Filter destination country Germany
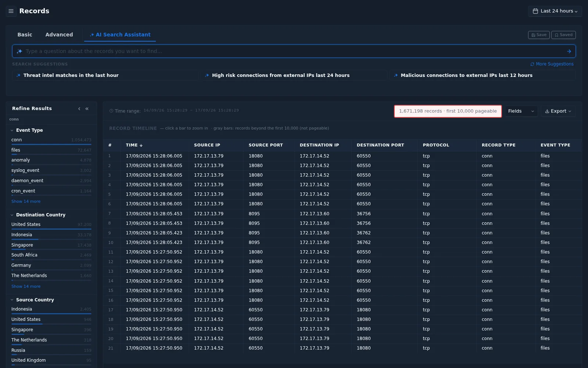The image size is (588, 368). [51, 266]
